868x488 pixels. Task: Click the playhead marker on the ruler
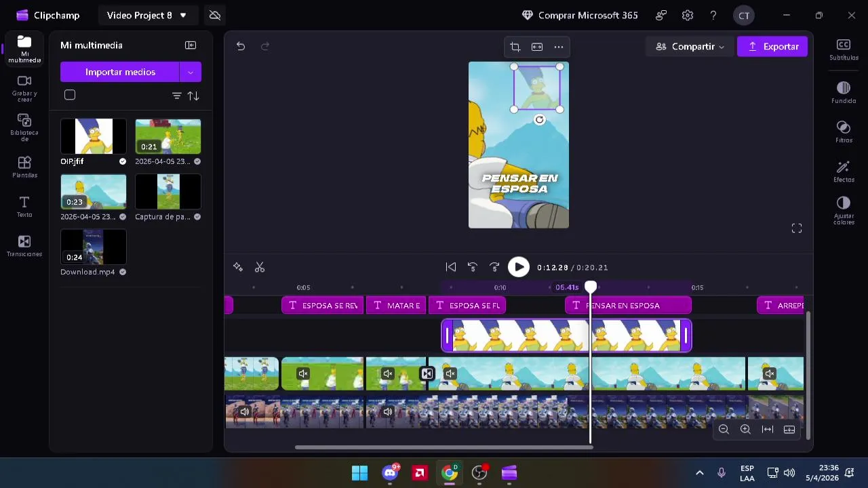pos(591,287)
